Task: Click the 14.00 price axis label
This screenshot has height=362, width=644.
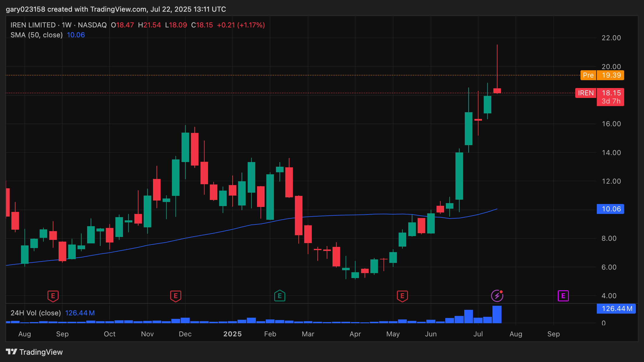Action: click(x=611, y=153)
